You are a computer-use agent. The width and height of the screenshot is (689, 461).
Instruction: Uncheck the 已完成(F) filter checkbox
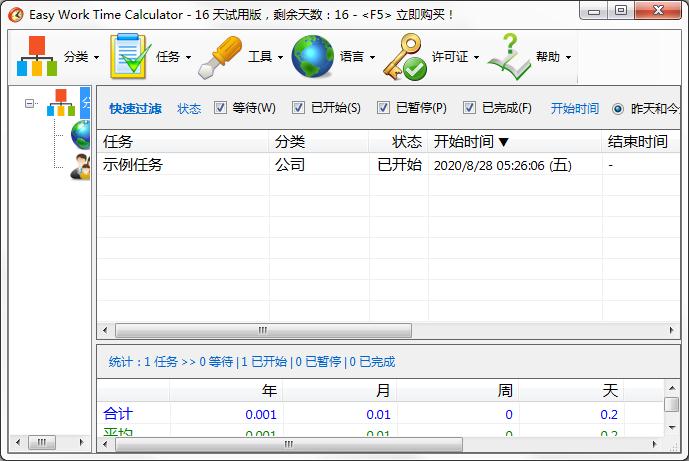[x=469, y=108]
